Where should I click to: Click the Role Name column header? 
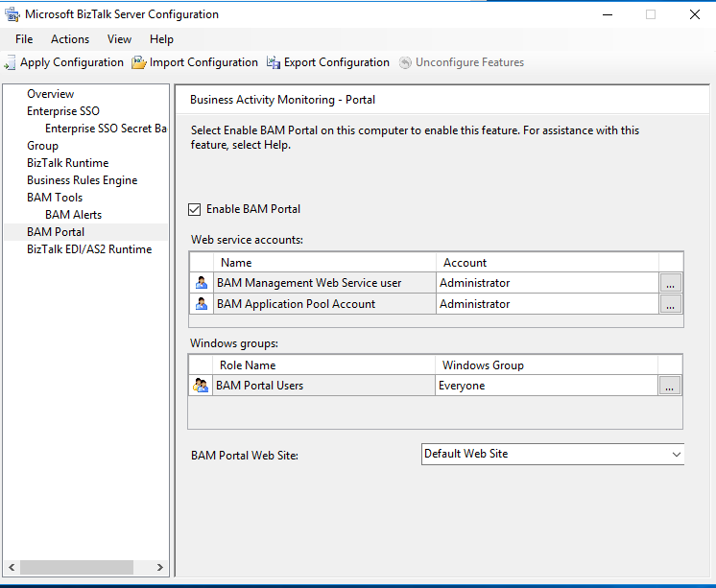coord(323,365)
